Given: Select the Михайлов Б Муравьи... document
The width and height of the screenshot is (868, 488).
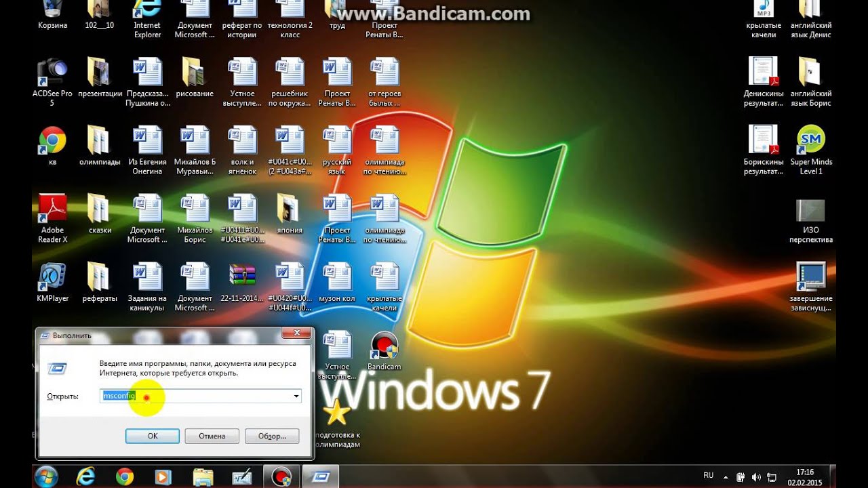Looking at the screenshot, I should tap(195, 150).
